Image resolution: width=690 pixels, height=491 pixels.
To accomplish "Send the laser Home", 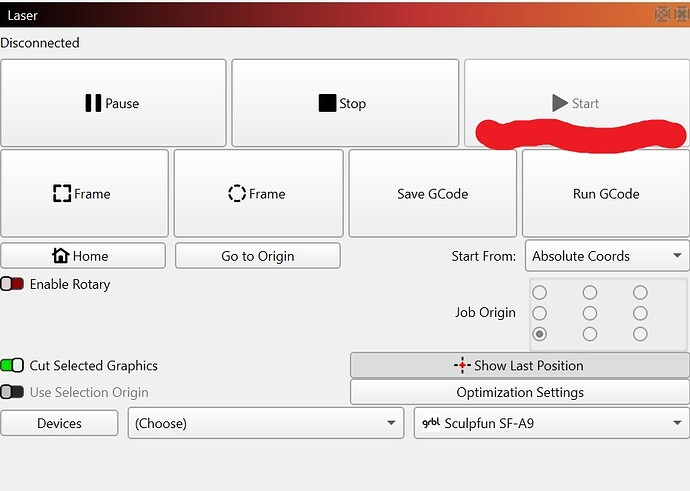I will (x=83, y=256).
